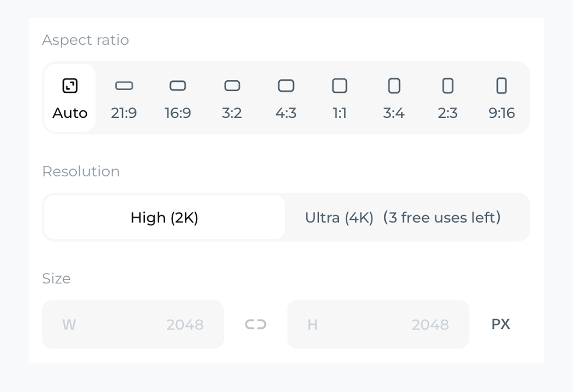Toggle the width-height link icon
573x392 pixels.
256,325
